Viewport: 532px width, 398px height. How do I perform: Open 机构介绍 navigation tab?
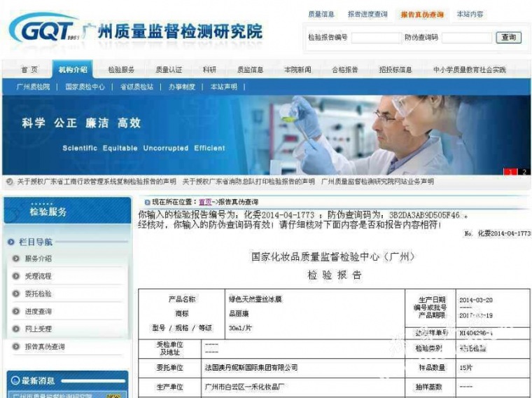pyautogui.click(x=73, y=69)
